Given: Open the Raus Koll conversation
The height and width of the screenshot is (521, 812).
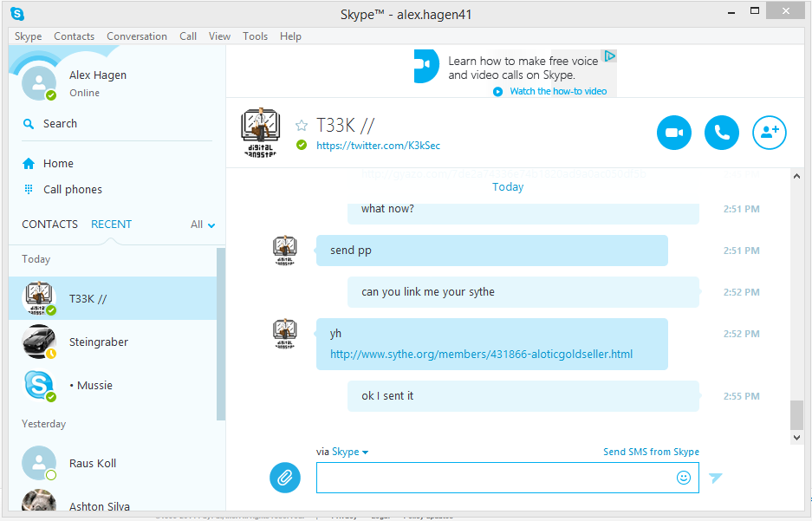Looking at the screenshot, I should tap(113, 463).
